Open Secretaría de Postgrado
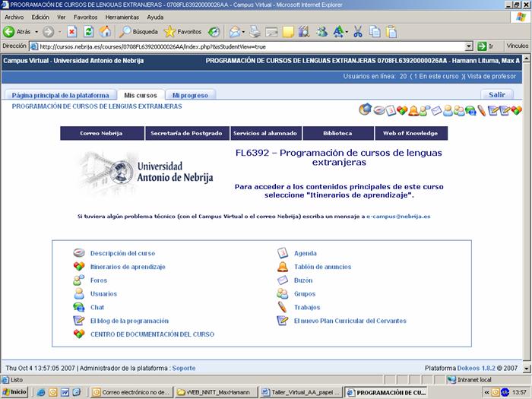Screen dimensions: 532x399 187,133
